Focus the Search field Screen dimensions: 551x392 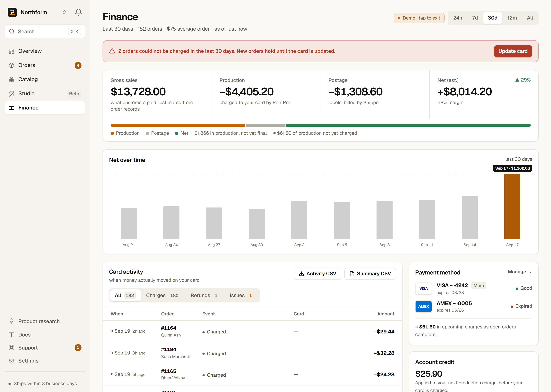coord(45,31)
